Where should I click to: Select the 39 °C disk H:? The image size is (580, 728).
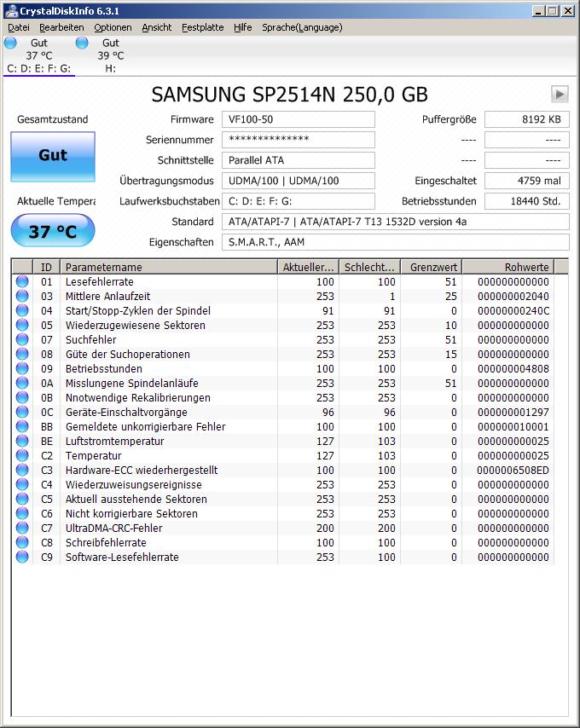click(x=111, y=55)
